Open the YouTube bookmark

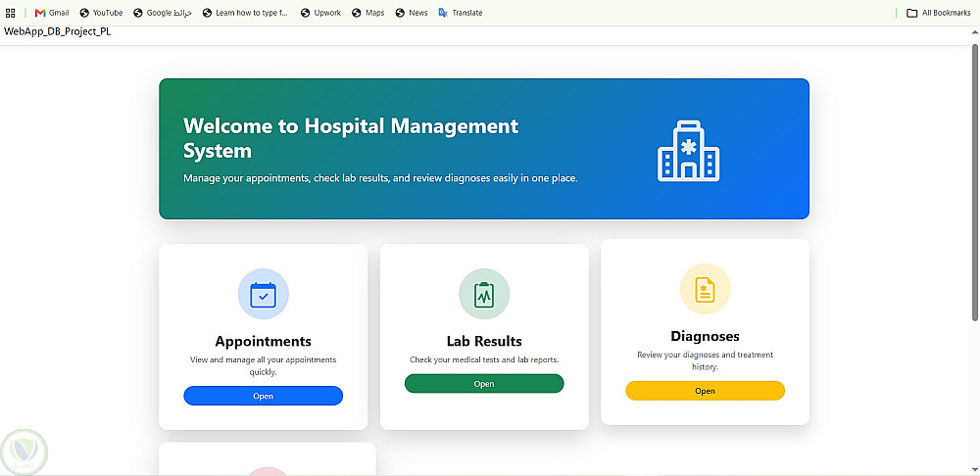pyautogui.click(x=101, y=13)
